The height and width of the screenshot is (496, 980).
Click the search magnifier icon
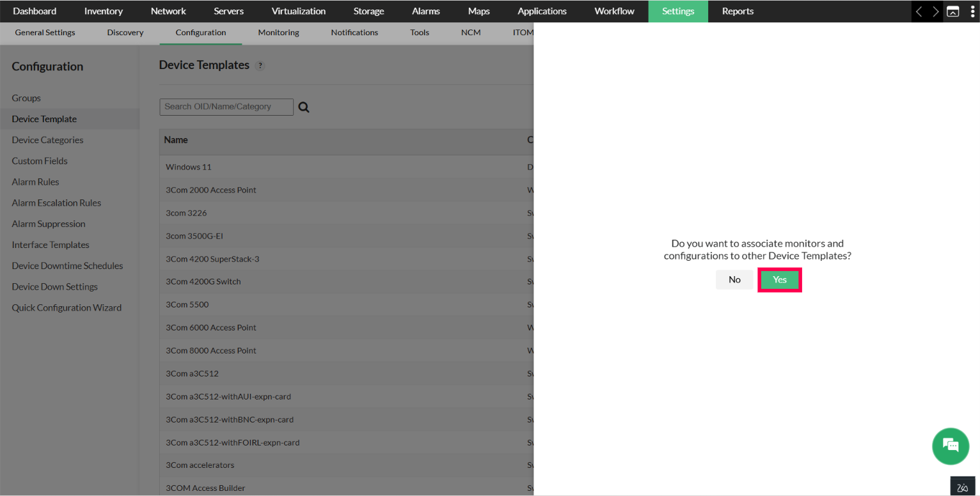tap(304, 107)
